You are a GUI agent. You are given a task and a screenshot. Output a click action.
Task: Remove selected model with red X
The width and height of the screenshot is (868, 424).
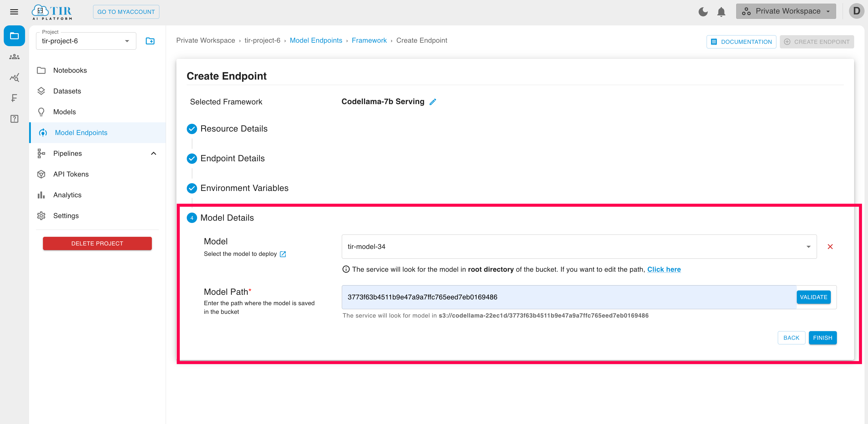click(830, 247)
